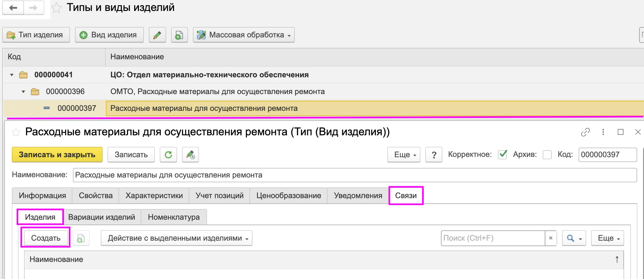Collapse the 000000041 tree folder
Image resolution: width=644 pixels, height=279 pixels.
(x=12, y=75)
